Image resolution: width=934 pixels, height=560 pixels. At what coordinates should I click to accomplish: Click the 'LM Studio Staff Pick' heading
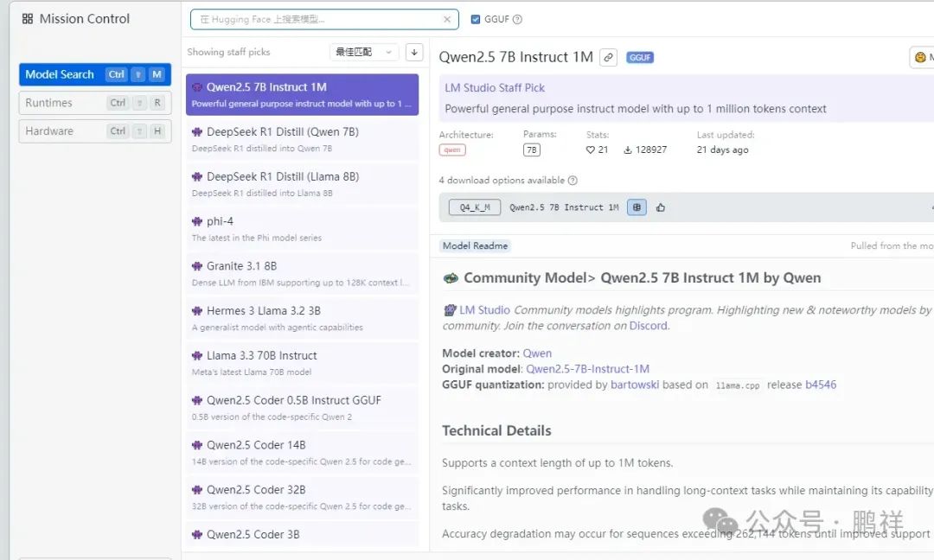click(x=495, y=87)
